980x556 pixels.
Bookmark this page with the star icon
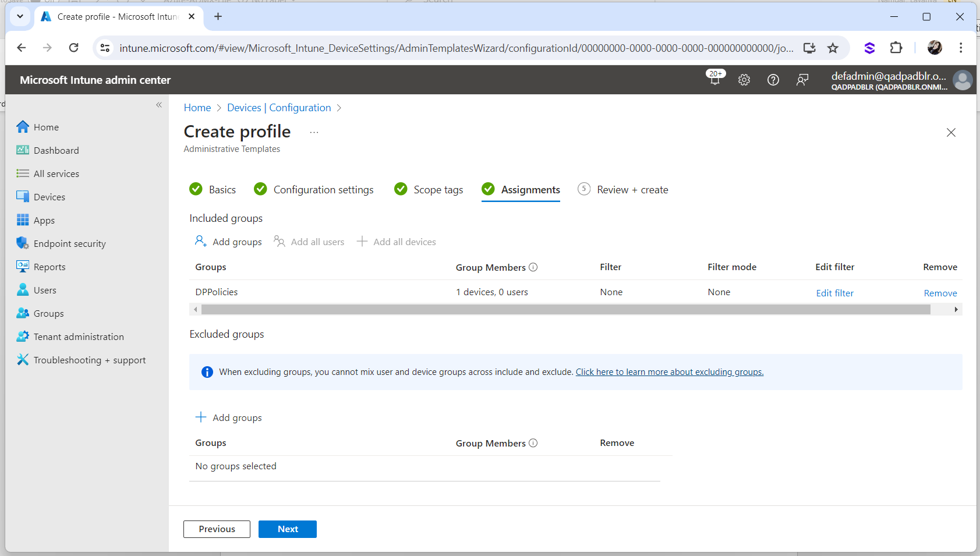pyautogui.click(x=833, y=48)
